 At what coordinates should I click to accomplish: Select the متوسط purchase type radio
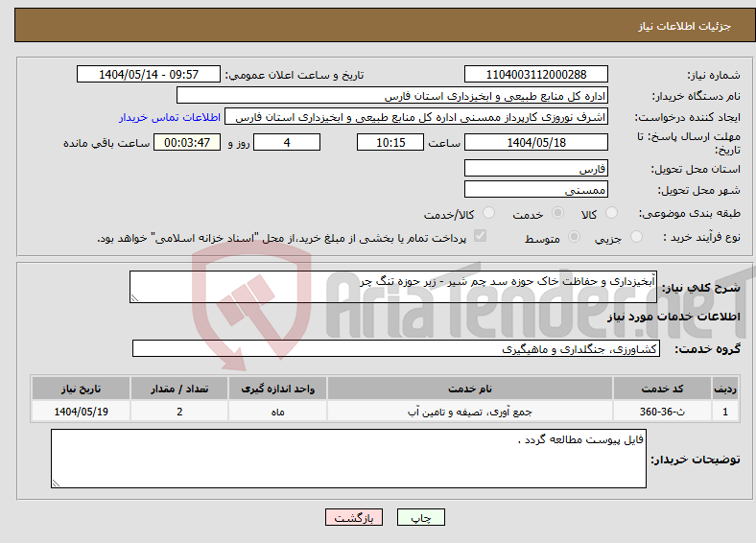click(574, 236)
